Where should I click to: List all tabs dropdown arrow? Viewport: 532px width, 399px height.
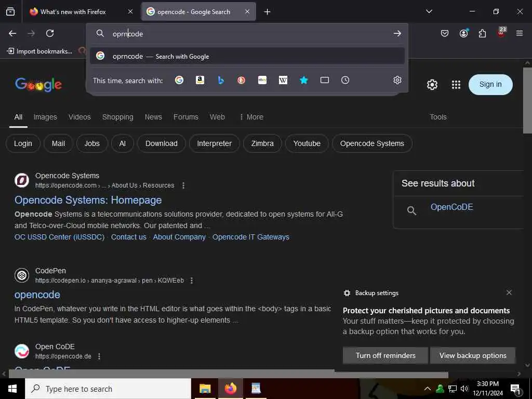click(x=429, y=11)
